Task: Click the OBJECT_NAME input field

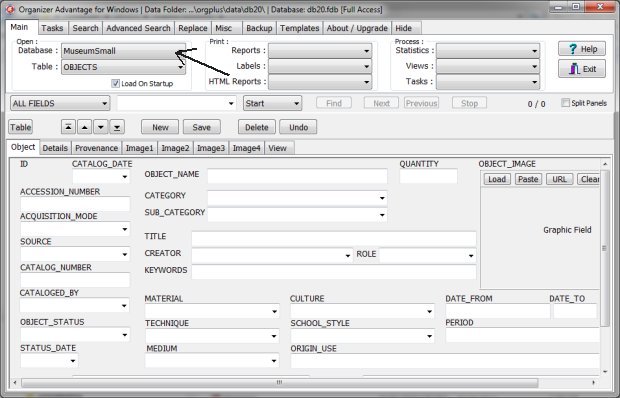Action: tap(297, 176)
